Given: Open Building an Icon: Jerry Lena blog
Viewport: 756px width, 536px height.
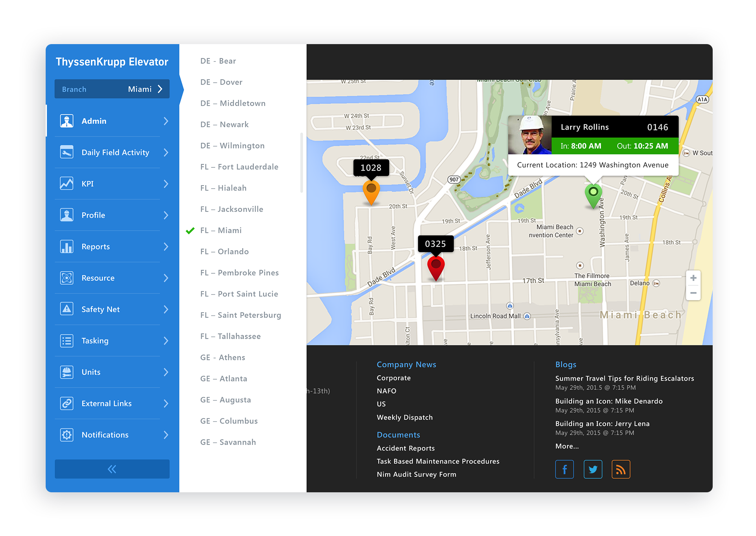Looking at the screenshot, I should click(x=602, y=424).
